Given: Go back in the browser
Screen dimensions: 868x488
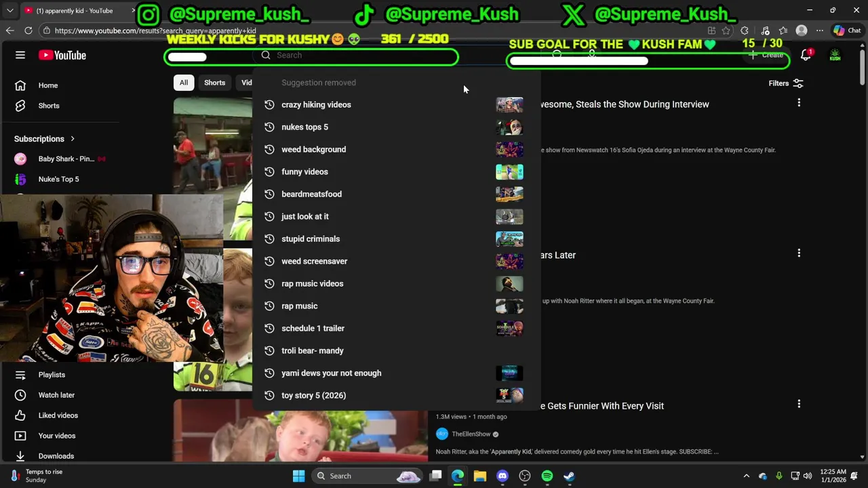Looking at the screenshot, I should tap(9, 30).
